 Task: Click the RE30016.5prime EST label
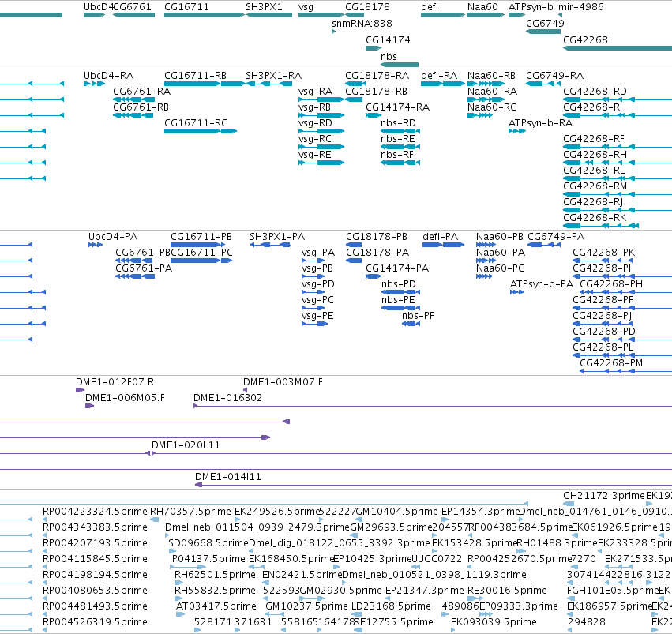pyautogui.click(x=507, y=591)
